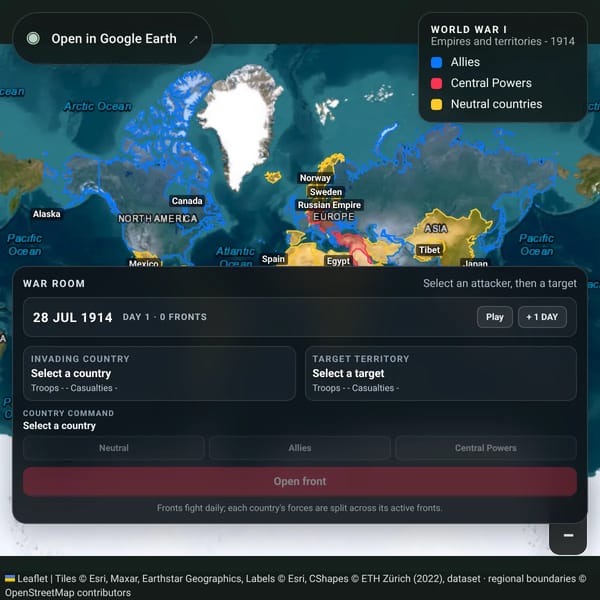Select the Alaska label on the map
Screen dimensions: 600x600
[46, 214]
